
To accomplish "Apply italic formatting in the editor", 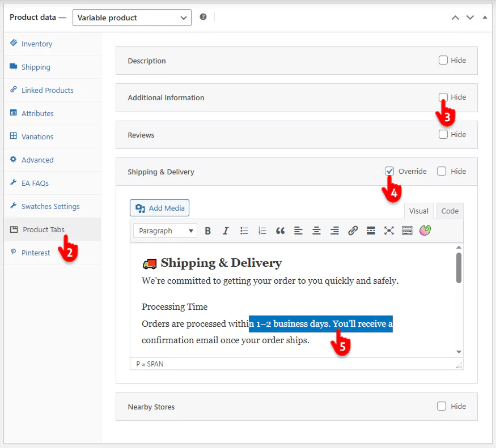I will tap(226, 231).
